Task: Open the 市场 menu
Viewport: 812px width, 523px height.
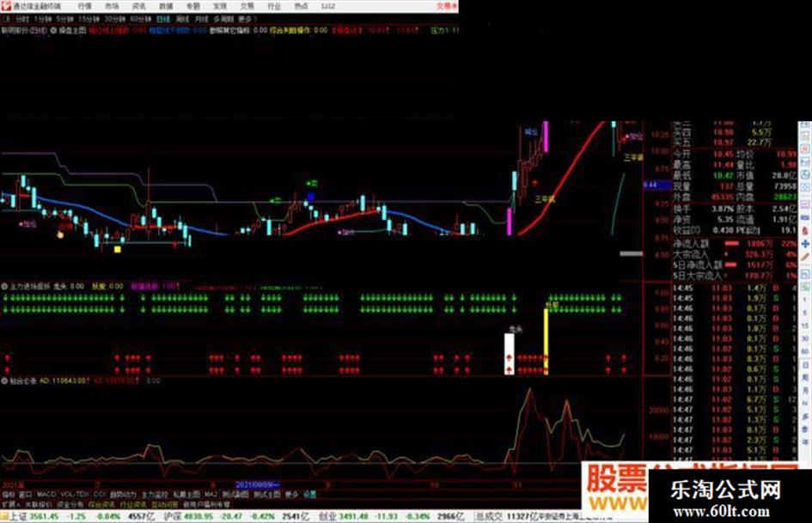Action: click(112, 6)
